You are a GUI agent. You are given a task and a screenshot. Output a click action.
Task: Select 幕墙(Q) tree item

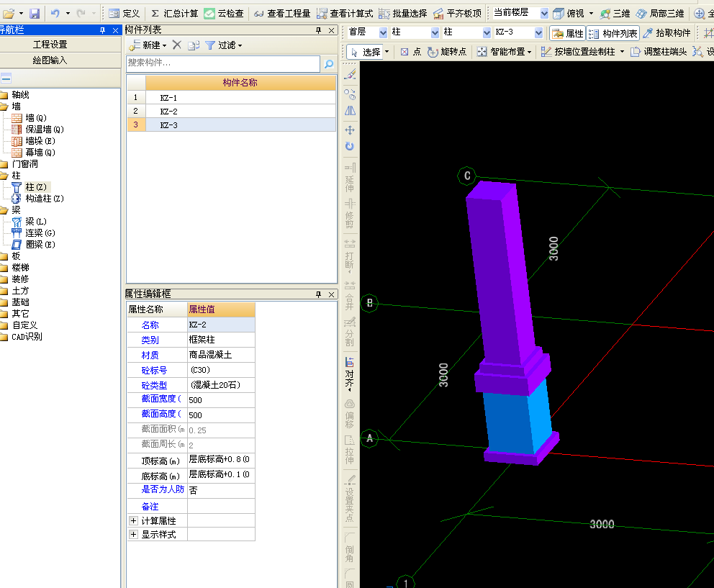point(33,153)
